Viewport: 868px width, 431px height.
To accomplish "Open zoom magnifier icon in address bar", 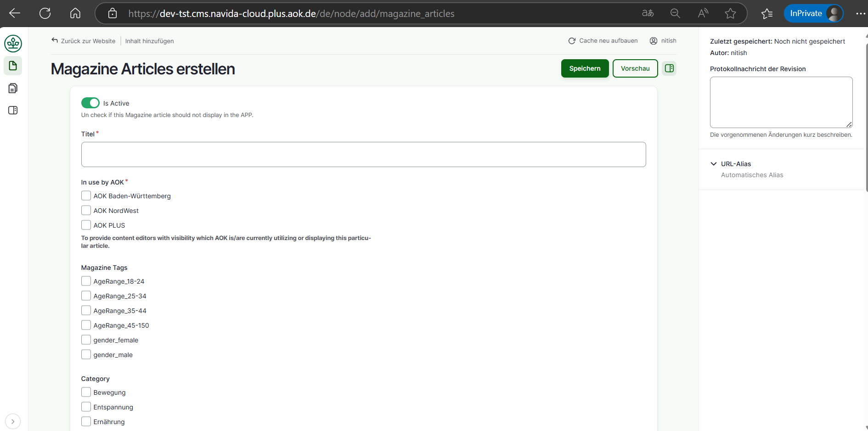I will [x=675, y=13].
